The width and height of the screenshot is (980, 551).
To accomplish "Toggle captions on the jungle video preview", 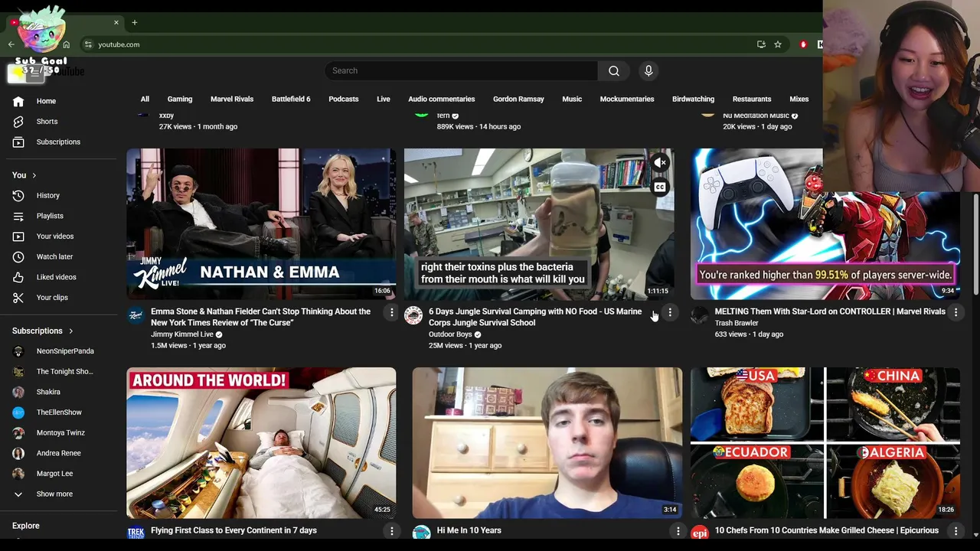I will pos(660,187).
